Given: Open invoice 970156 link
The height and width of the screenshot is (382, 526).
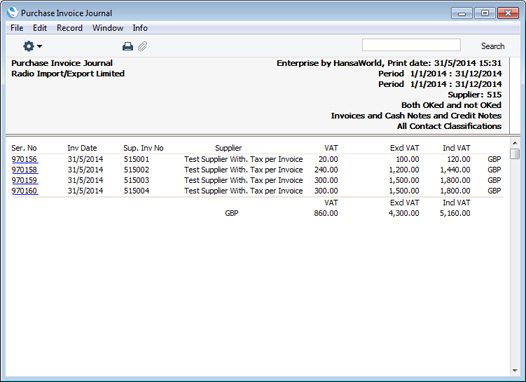Looking at the screenshot, I should point(24,159).
